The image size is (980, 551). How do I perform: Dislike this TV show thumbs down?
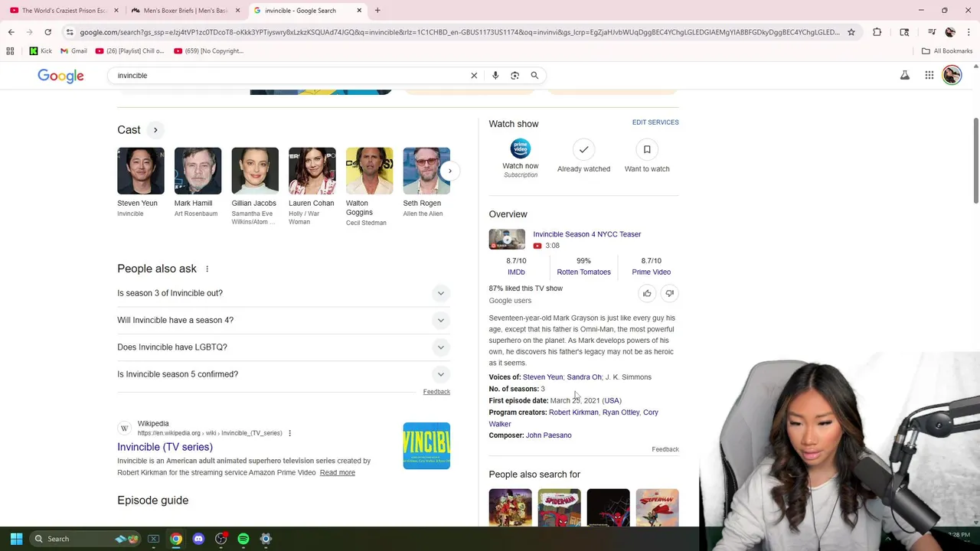pyautogui.click(x=669, y=293)
